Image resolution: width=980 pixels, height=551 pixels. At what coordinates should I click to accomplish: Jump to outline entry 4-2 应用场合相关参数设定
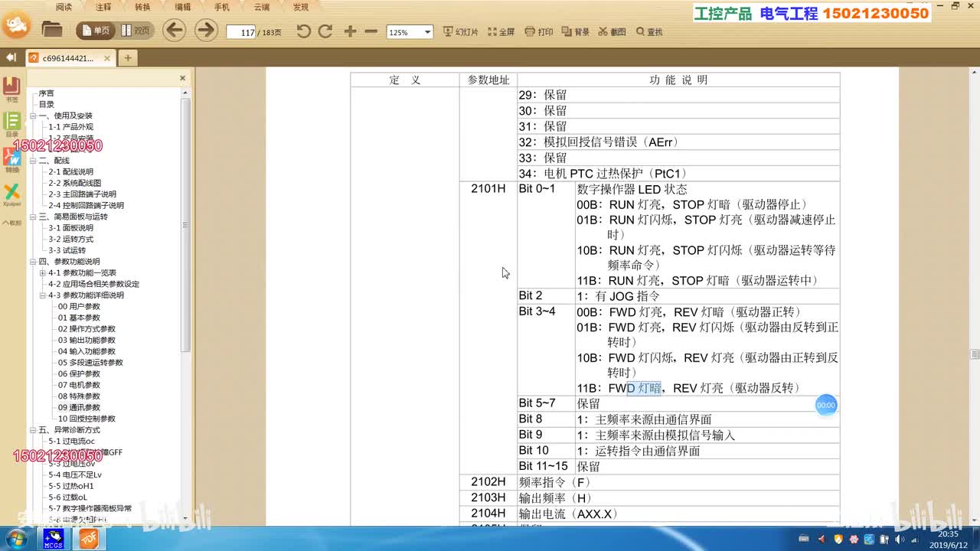(94, 284)
